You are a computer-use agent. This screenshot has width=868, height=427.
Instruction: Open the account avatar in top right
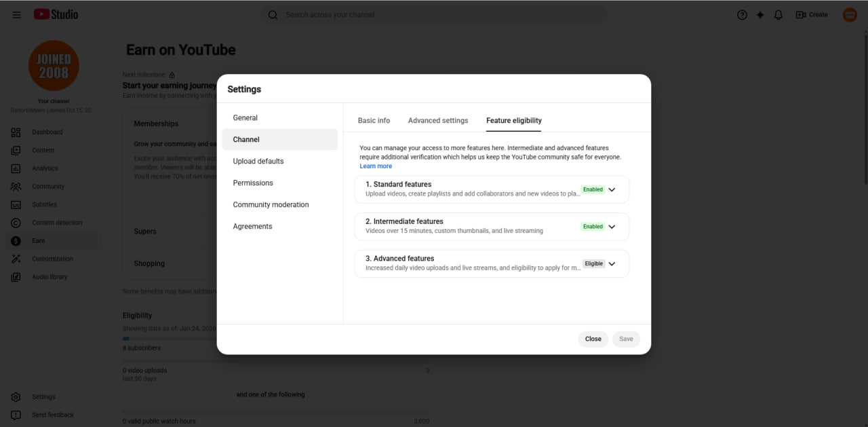point(850,15)
